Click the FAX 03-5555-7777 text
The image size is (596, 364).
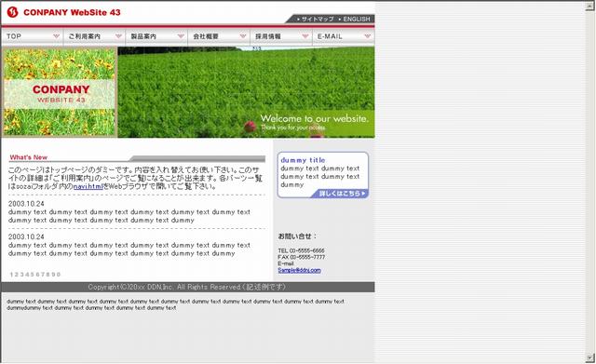301,257
